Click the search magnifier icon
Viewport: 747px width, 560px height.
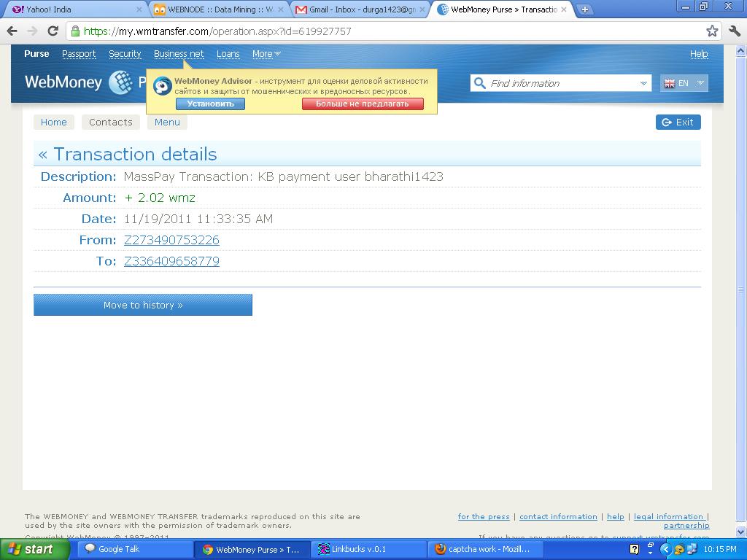(480, 83)
